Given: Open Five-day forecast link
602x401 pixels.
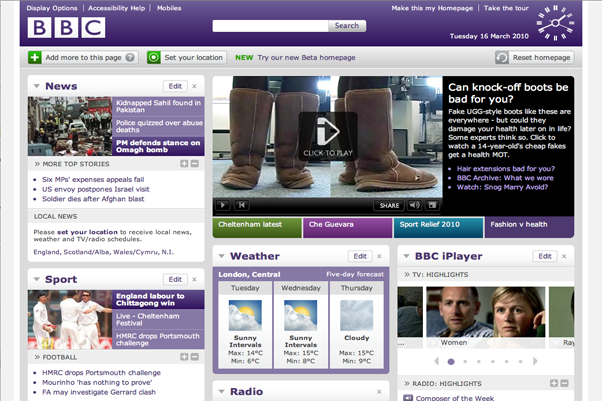Looking at the screenshot, I should 355,274.
